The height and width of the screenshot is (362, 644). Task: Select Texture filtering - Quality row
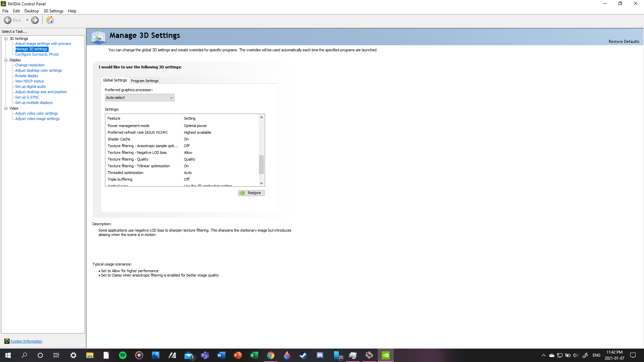point(182,159)
